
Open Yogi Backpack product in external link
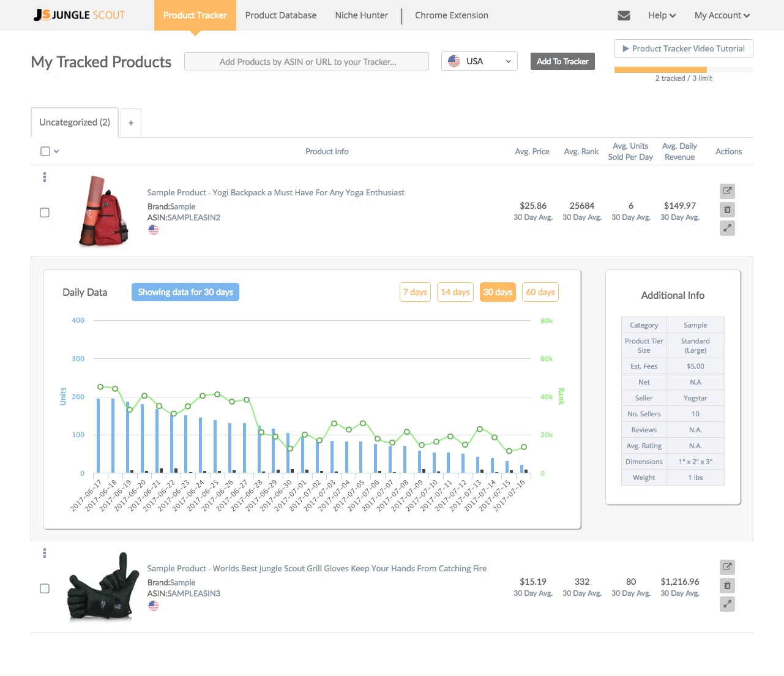pos(727,191)
